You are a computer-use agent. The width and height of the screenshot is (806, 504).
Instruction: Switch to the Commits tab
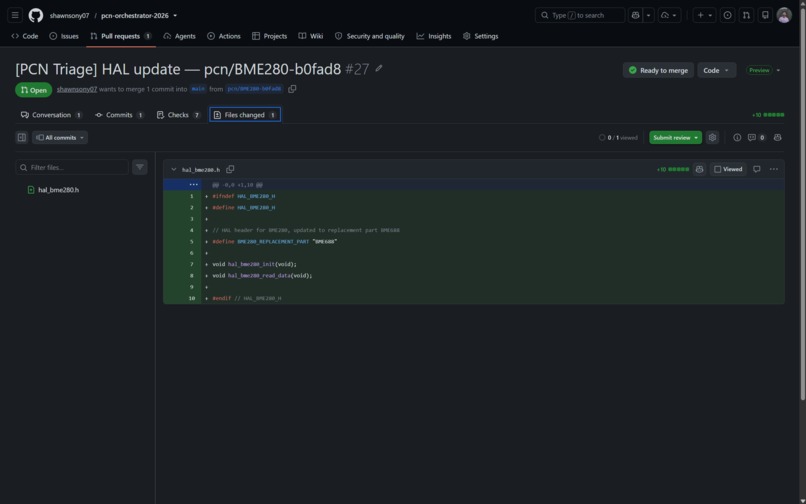(119, 115)
